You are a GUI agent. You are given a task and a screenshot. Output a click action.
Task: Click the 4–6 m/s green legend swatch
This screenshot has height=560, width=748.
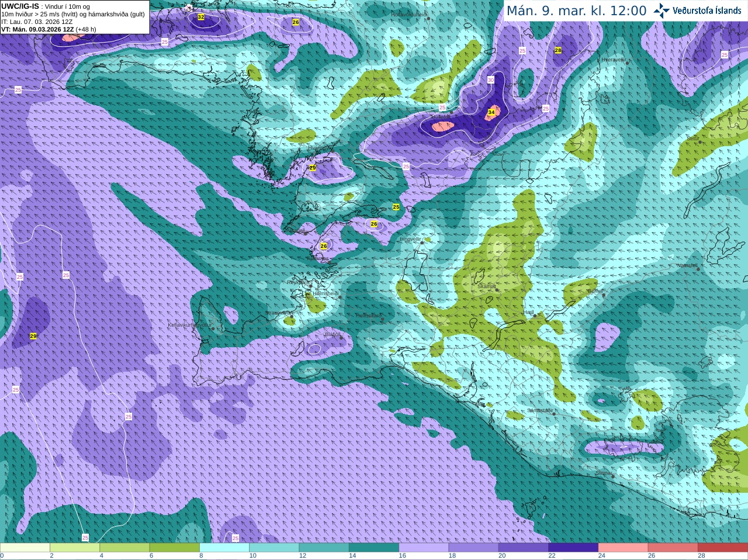tap(124, 548)
